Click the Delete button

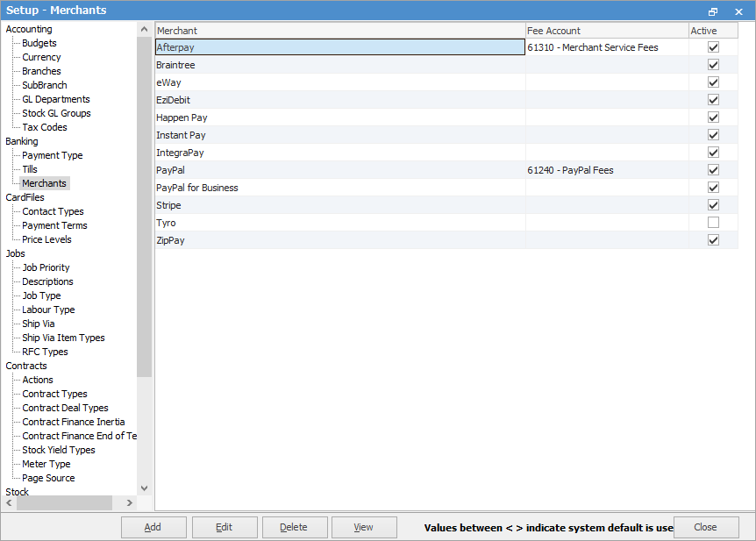coord(294,527)
